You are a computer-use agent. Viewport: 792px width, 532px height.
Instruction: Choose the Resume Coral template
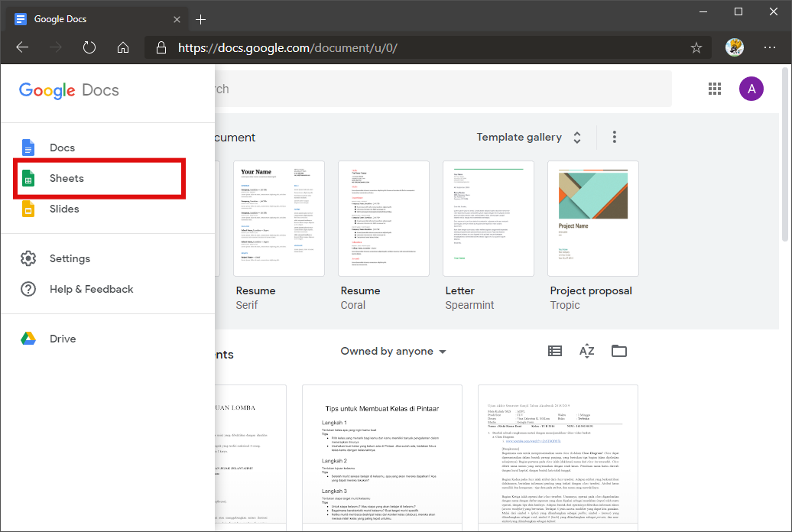(x=384, y=219)
